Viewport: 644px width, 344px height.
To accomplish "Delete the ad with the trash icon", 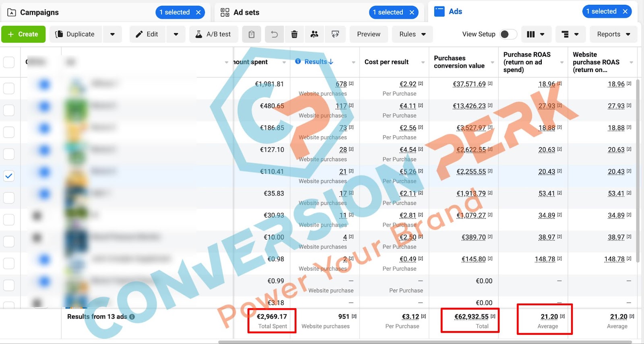I will pyautogui.click(x=294, y=34).
